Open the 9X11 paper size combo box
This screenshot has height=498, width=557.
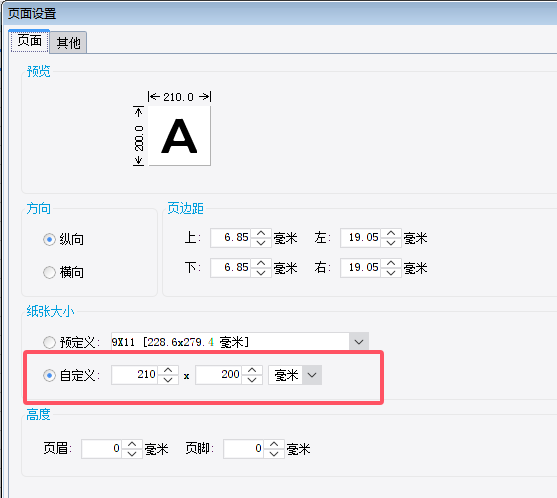(240, 342)
